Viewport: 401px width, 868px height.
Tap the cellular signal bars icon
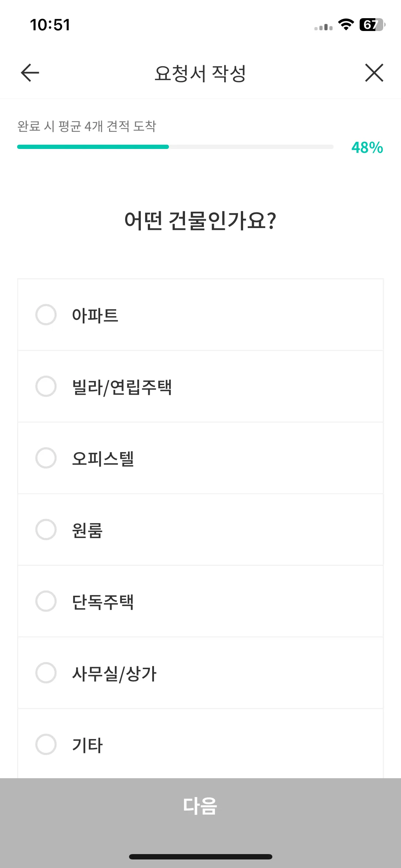click(323, 27)
